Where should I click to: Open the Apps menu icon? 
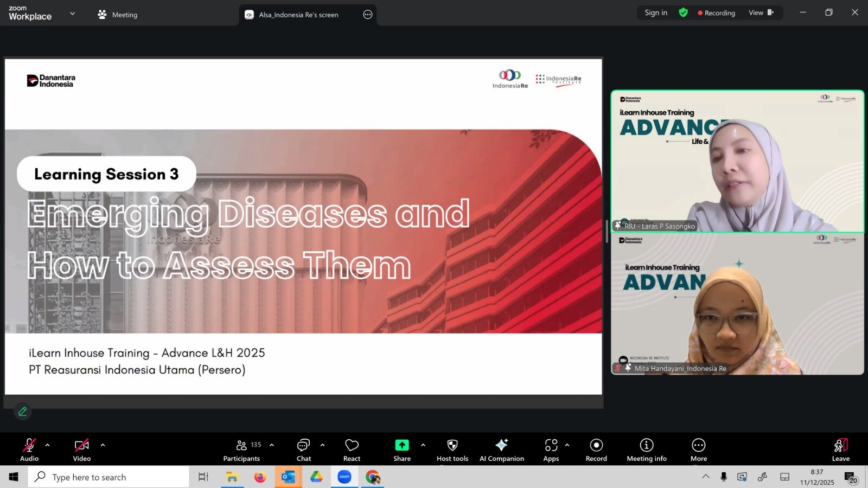(551, 450)
